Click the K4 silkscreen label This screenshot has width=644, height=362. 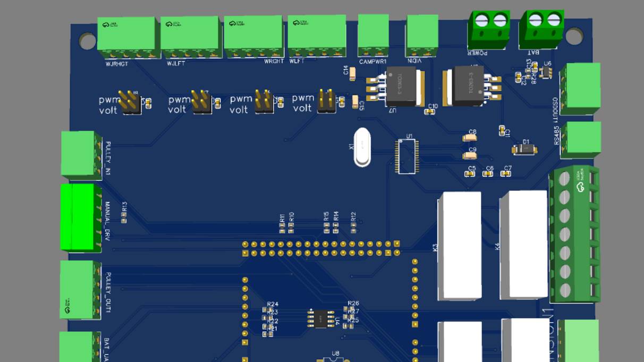pyautogui.click(x=497, y=246)
